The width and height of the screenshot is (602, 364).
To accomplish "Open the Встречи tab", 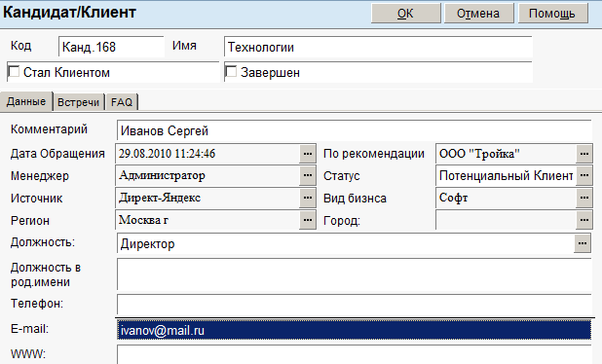I will pyautogui.click(x=78, y=102).
